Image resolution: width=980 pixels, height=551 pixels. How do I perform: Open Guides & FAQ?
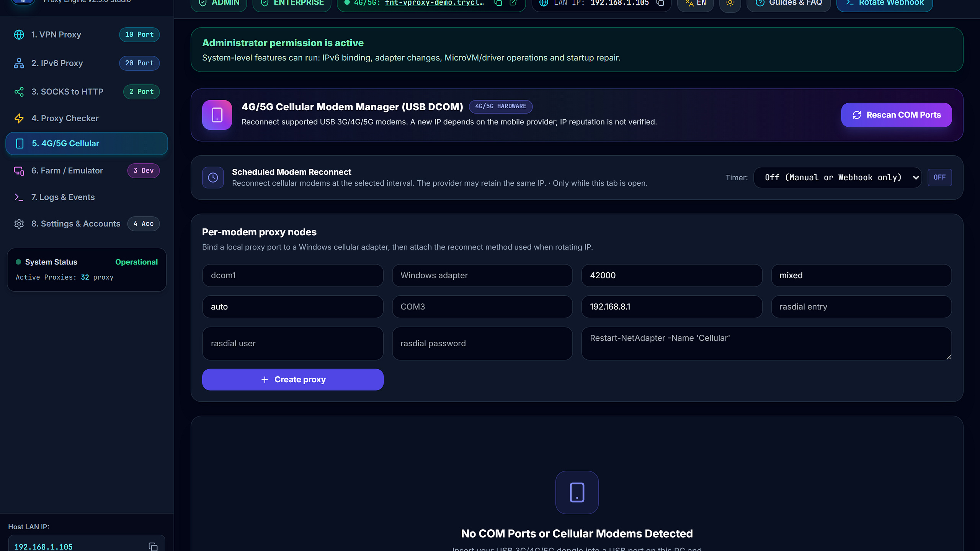point(789,3)
